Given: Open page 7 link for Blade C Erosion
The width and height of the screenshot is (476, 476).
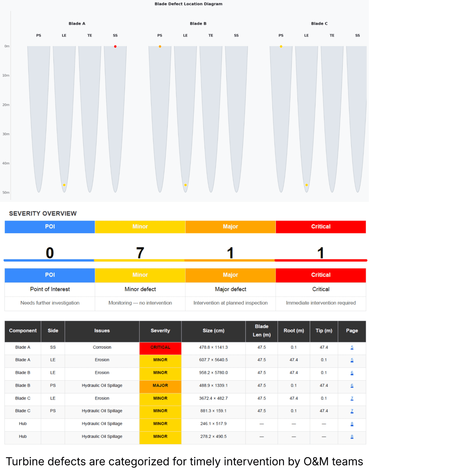Looking at the screenshot, I should tap(352, 398).
